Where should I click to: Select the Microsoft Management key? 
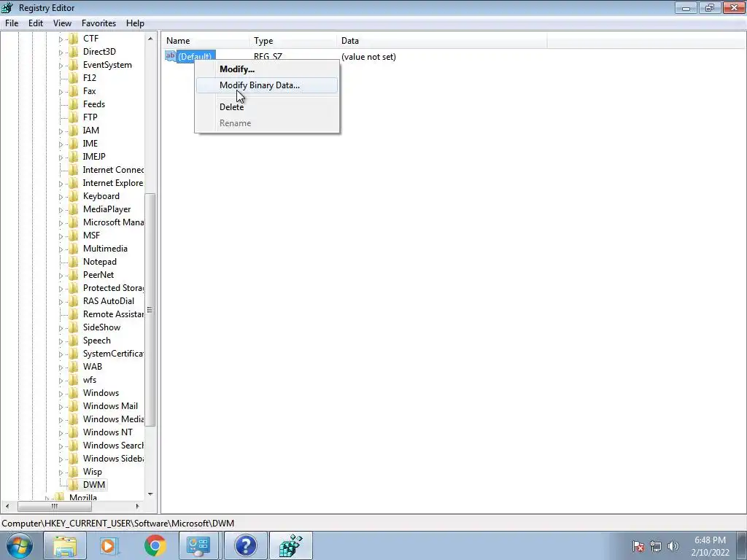click(x=113, y=222)
